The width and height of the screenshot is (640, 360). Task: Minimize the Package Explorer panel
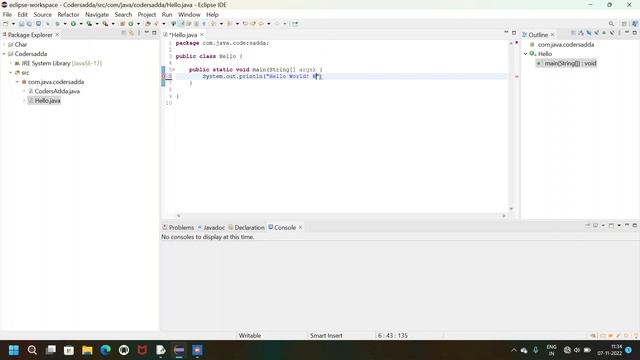147,32
